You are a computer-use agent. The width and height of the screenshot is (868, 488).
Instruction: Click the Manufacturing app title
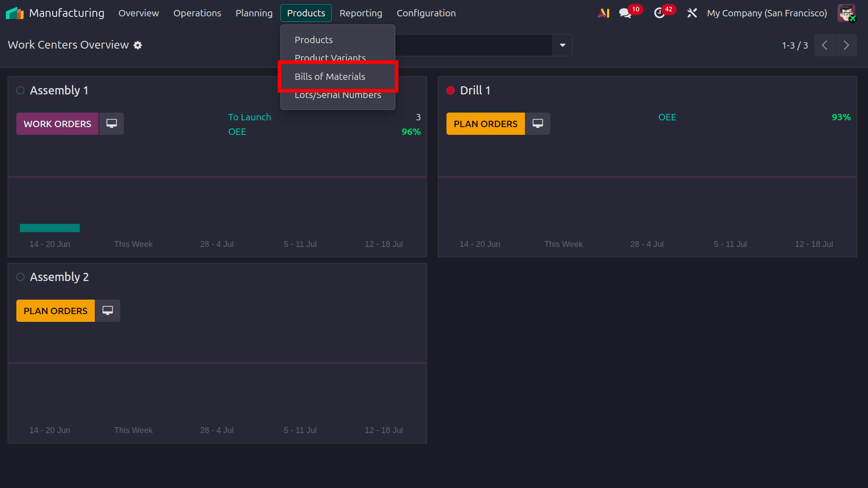pyautogui.click(x=67, y=13)
